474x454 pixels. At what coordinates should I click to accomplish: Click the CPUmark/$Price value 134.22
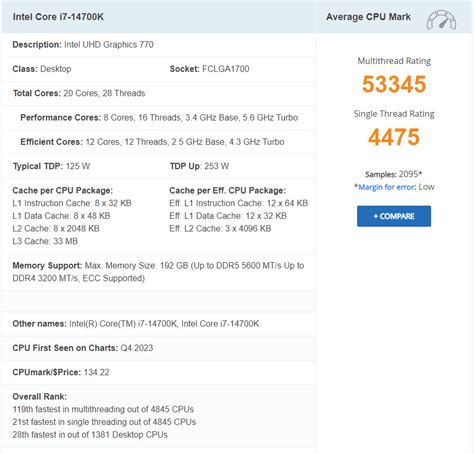point(96,372)
